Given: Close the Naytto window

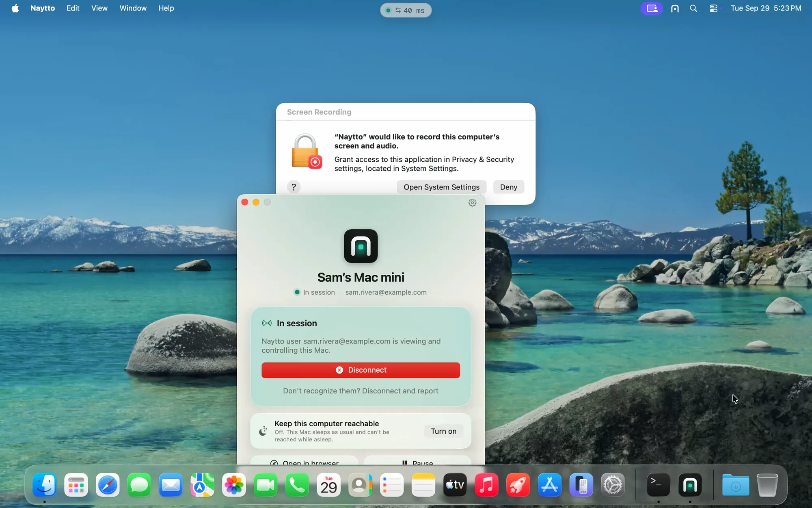Looking at the screenshot, I should [244, 202].
